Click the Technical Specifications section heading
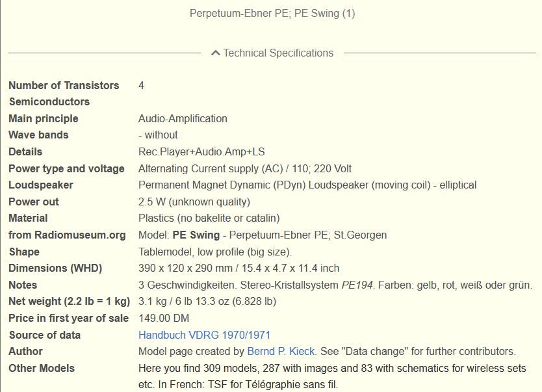Image resolution: width=542 pixels, height=392 pixels. pos(278,53)
